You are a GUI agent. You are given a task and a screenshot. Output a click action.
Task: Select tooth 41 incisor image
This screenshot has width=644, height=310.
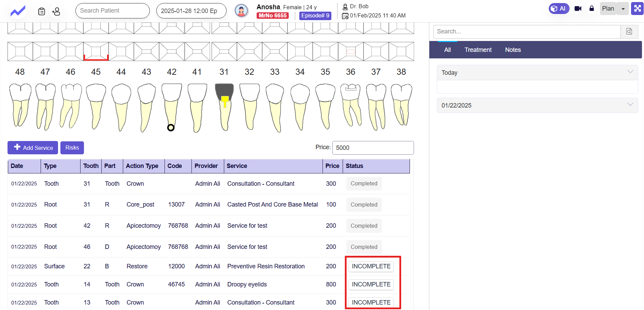pyautogui.click(x=197, y=108)
